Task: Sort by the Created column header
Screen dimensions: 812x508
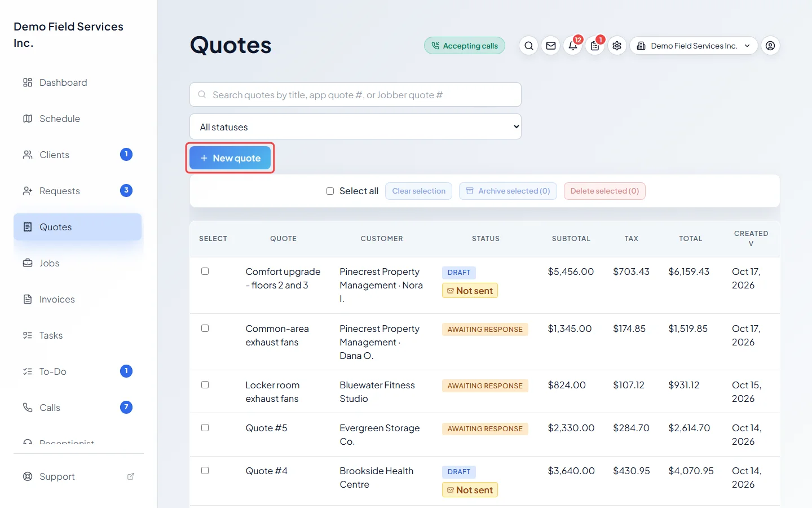Action: (x=751, y=238)
